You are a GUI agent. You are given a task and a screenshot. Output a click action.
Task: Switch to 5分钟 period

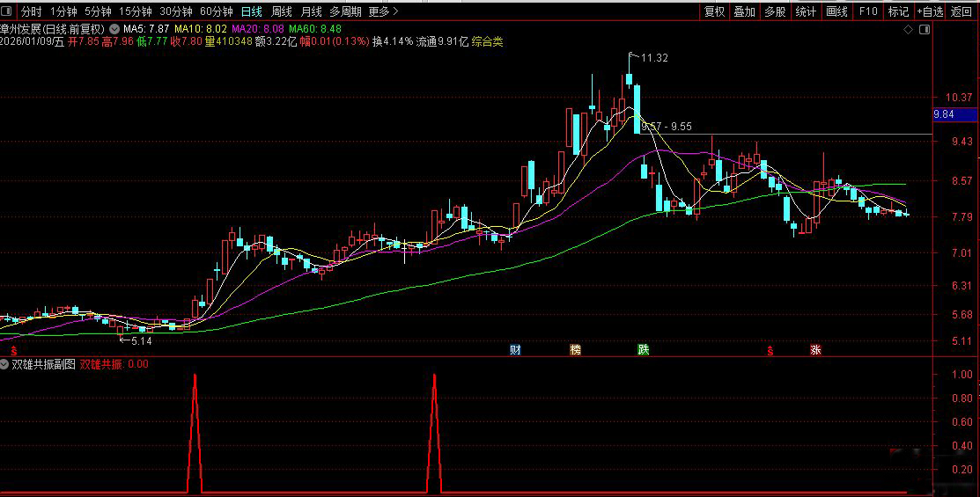coord(98,11)
